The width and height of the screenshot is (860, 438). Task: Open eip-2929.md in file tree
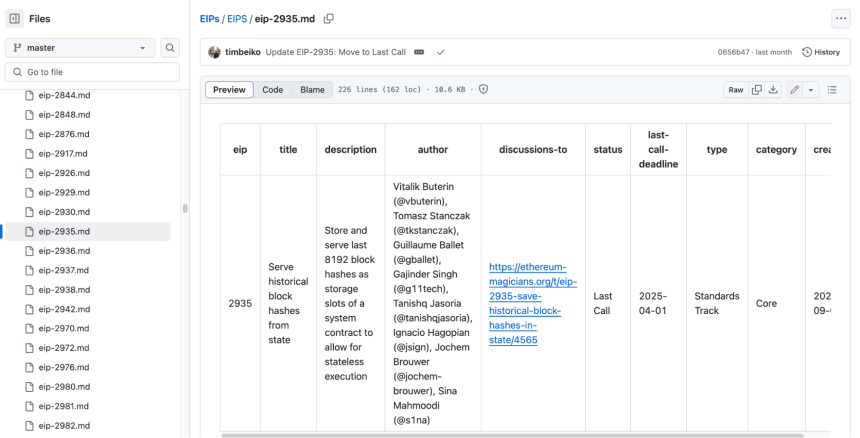coord(64,192)
